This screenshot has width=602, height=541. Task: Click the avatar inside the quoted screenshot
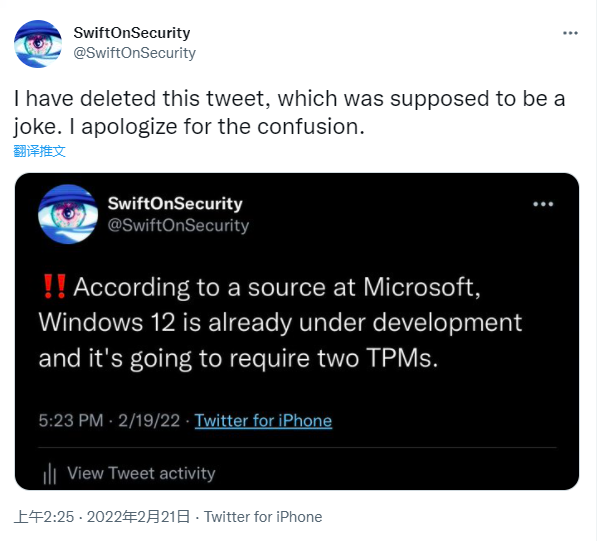tap(68, 214)
